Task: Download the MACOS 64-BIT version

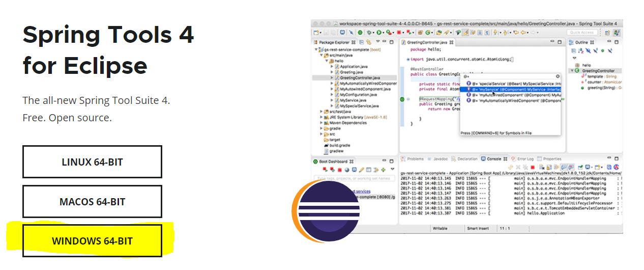Action: click(x=92, y=201)
